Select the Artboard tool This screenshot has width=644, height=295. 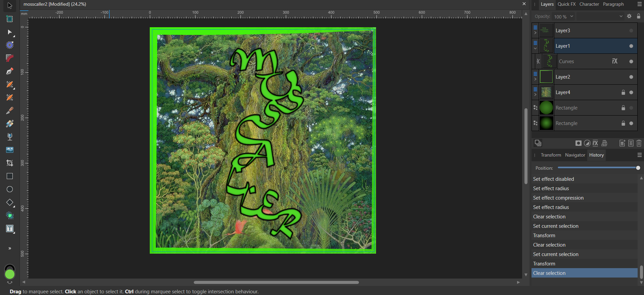[10, 19]
